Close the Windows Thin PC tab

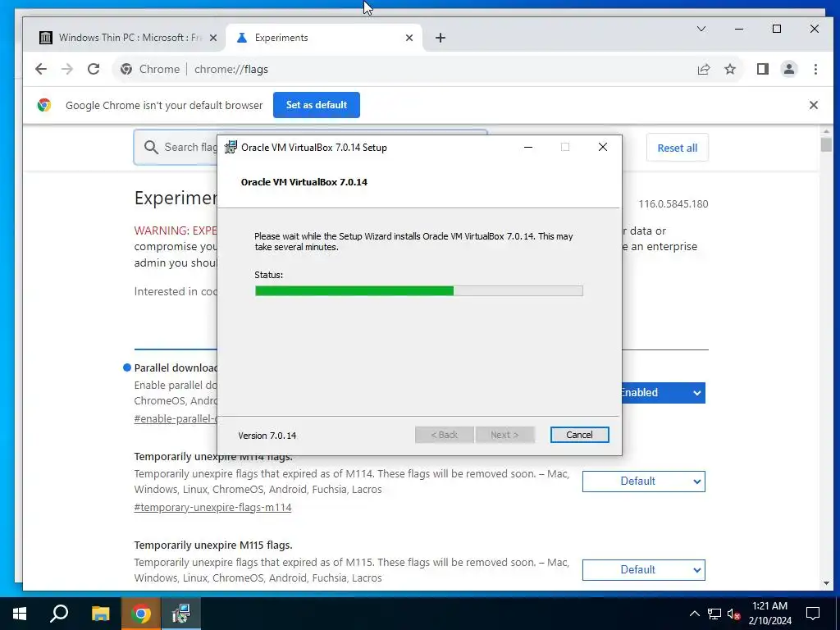[x=213, y=38]
